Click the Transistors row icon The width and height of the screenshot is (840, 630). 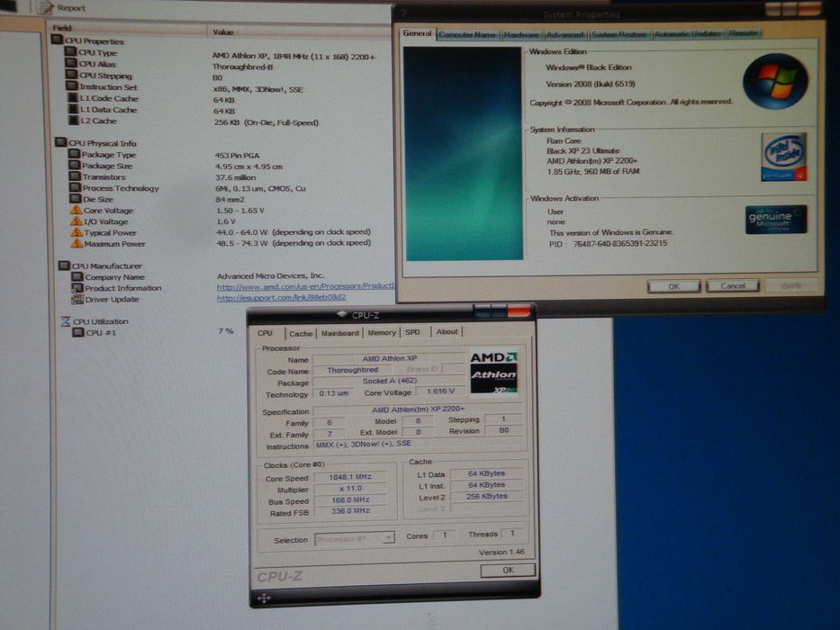tap(75, 176)
